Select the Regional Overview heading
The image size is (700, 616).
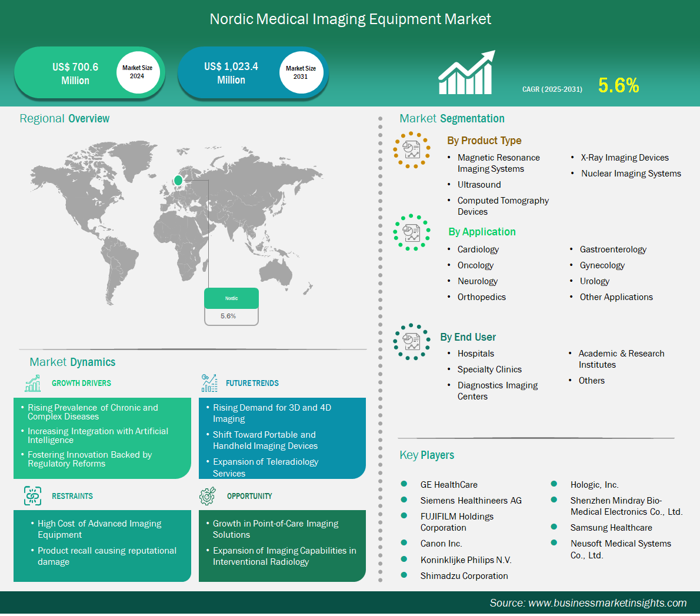(x=65, y=119)
